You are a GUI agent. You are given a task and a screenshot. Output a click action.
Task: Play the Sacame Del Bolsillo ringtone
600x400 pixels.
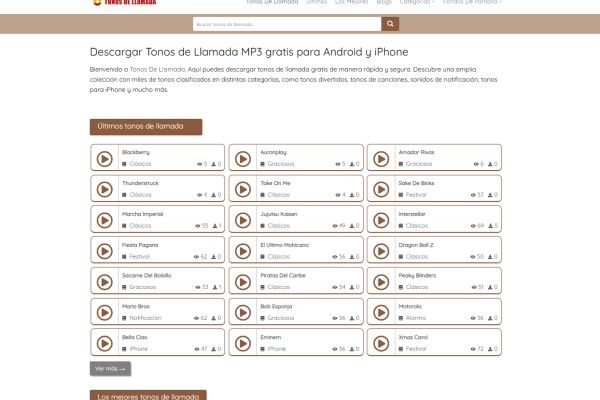(104, 282)
